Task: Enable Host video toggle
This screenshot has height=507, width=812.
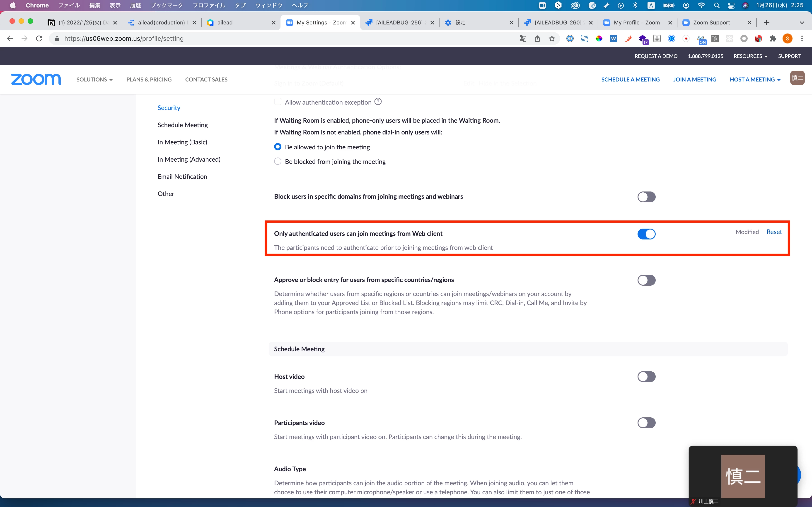Action: pos(646,377)
